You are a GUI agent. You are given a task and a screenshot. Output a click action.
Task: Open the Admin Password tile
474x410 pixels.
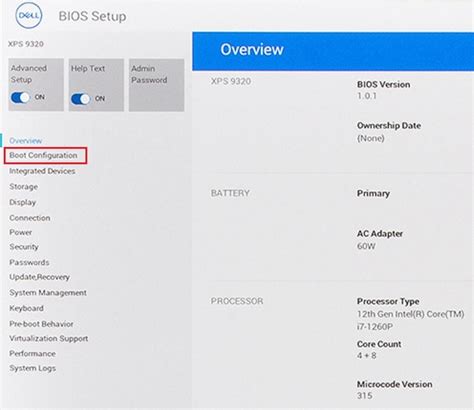[x=156, y=85]
